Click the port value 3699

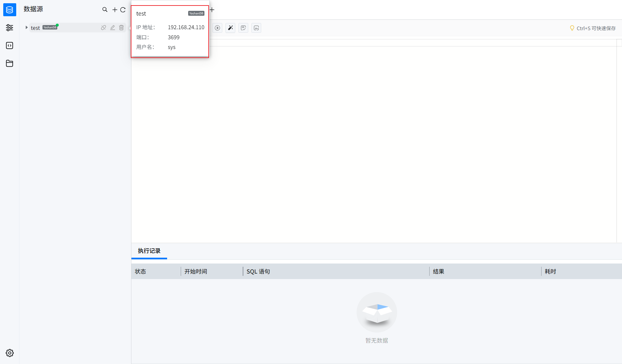coord(174,37)
